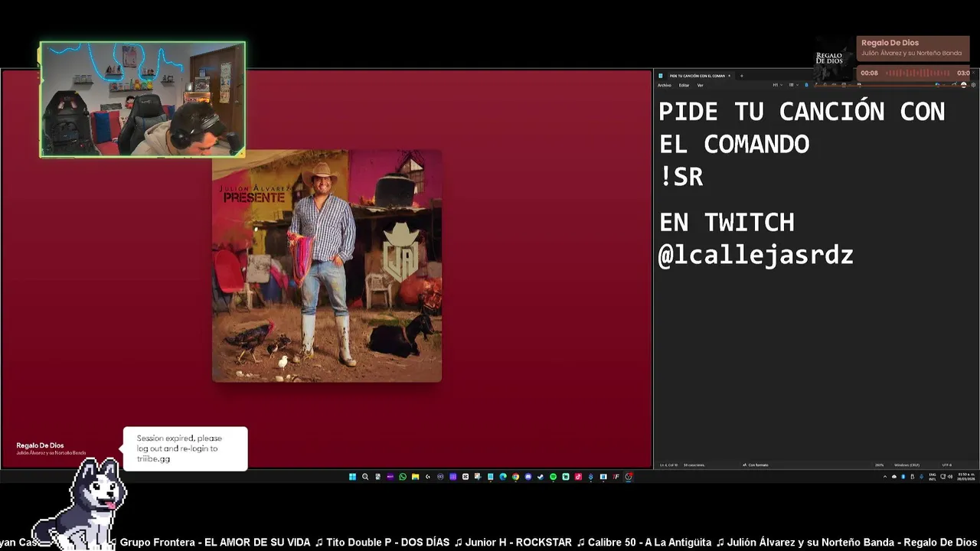Toggle 'Con formato' in Notepad status bar
The width and height of the screenshot is (980, 551).
tap(756, 465)
